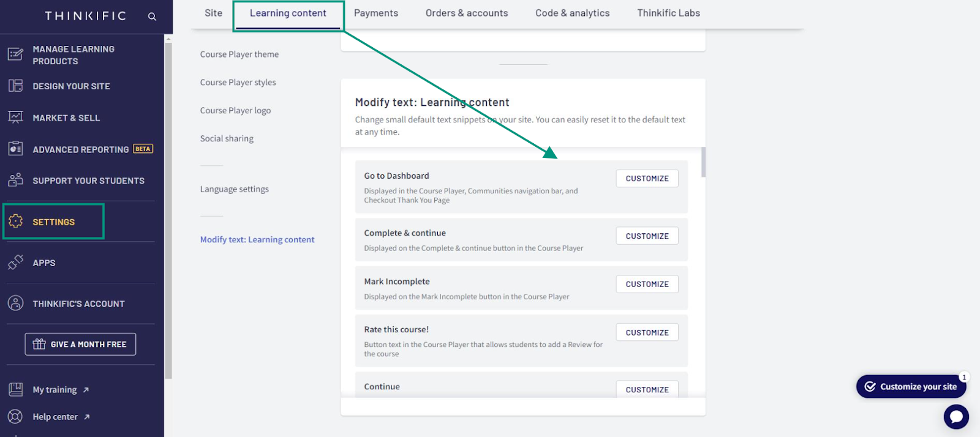
Task: Open the chat bubble widget
Action: coord(956,417)
